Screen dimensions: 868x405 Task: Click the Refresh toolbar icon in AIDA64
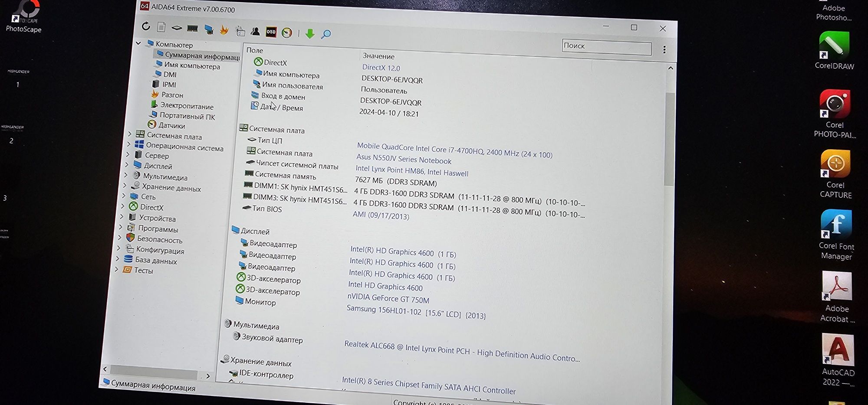(146, 26)
